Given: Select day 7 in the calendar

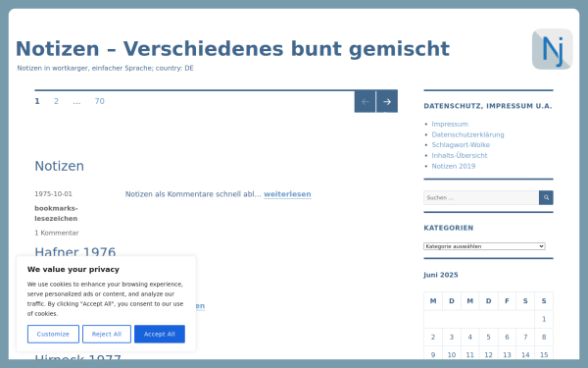Looking at the screenshot, I should pos(525,338).
